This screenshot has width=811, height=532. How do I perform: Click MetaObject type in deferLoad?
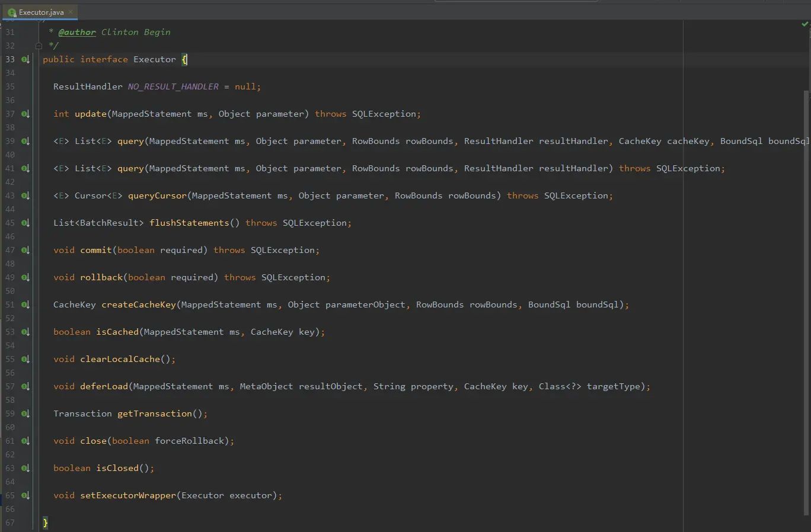click(x=266, y=386)
